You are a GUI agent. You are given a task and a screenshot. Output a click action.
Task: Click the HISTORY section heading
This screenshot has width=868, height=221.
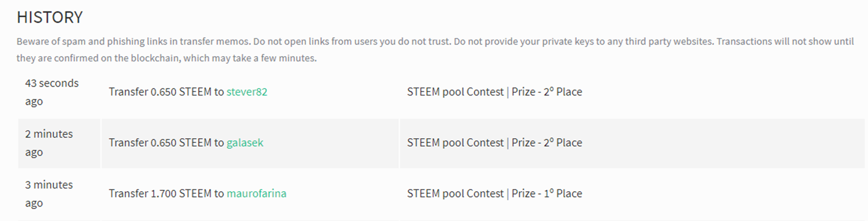[50, 17]
